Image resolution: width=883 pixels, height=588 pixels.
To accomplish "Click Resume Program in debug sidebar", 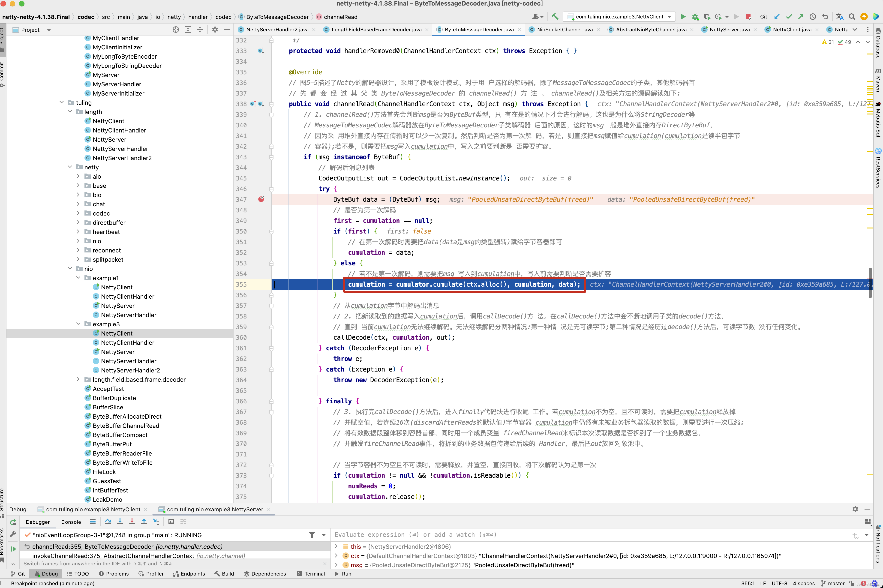I will [13, 549].
